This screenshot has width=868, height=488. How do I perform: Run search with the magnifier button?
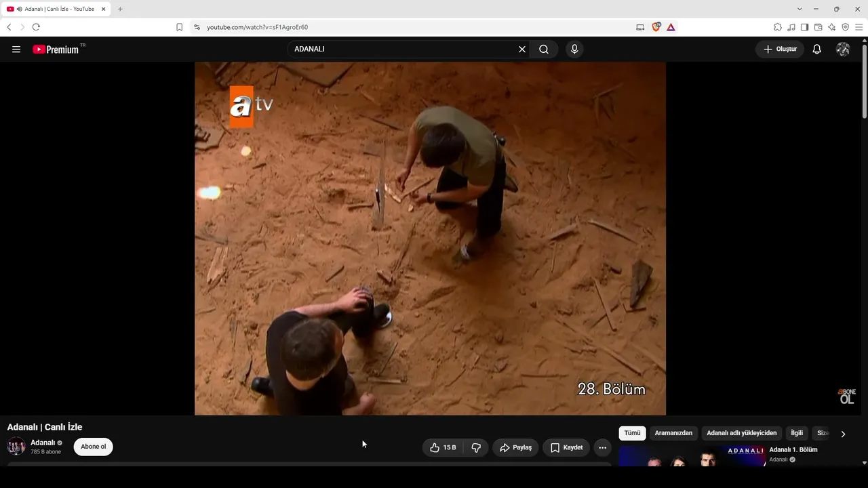click(544, 49)
